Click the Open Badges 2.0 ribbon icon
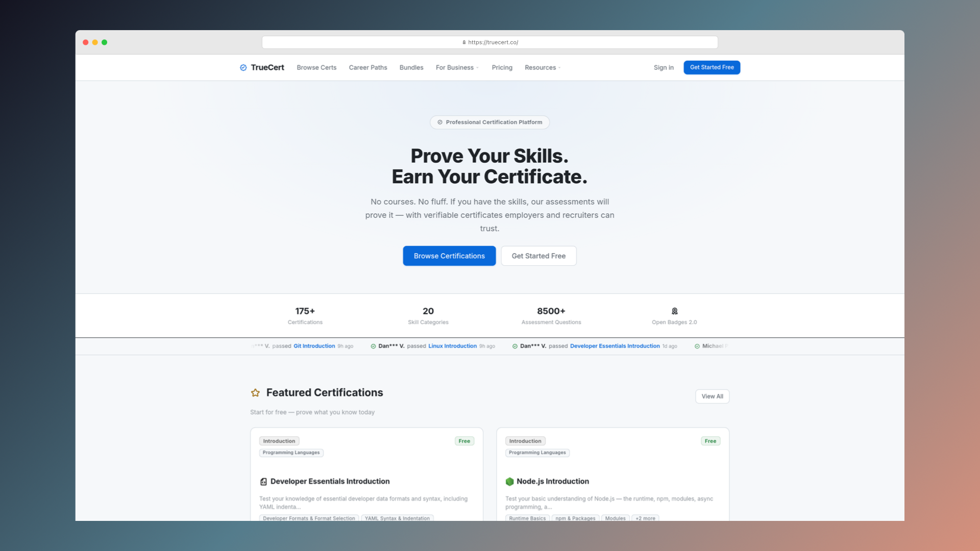This screenshot has height=551, width=980. (674, 311)
